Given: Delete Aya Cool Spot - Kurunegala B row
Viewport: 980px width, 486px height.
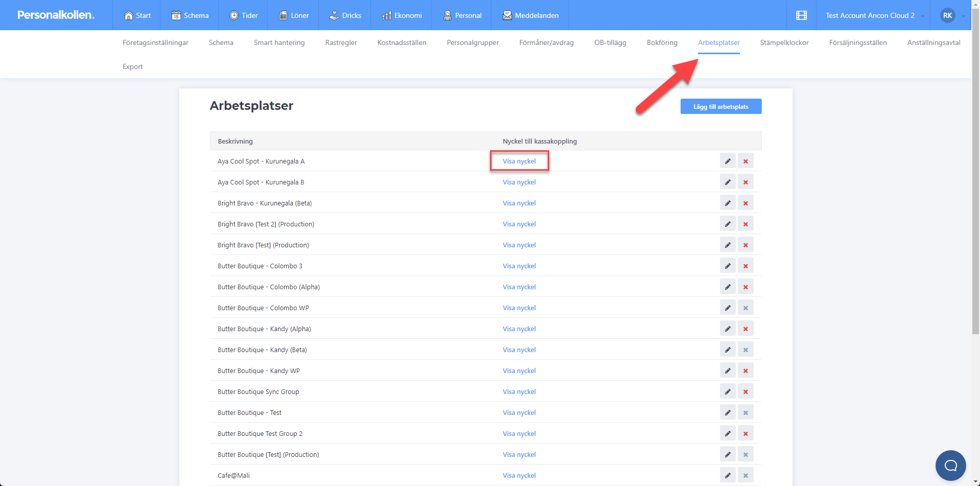Looking at the screenshot, I should (x=745, y=182).
